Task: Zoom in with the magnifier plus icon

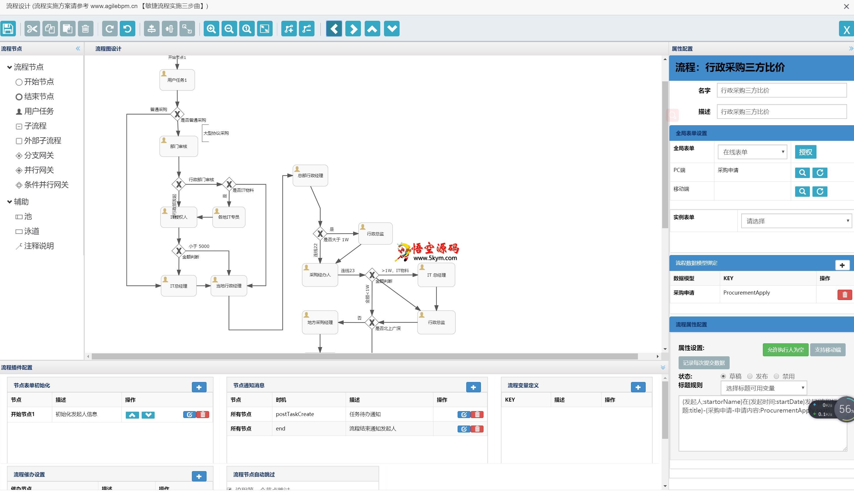Action: [211, 29]
